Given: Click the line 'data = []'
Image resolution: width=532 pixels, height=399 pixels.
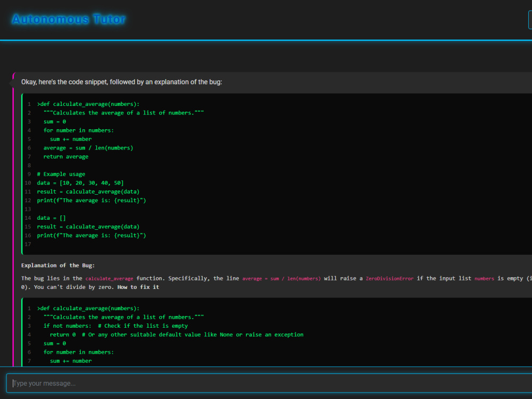Looking at the screenshot, I should point(51,218).
